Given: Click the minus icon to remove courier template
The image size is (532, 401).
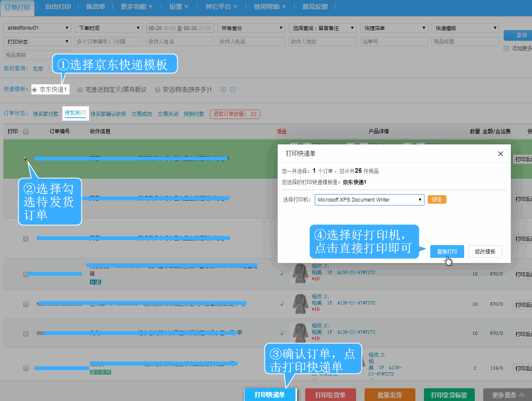Looking at the screenshot, I should point(233,90).
